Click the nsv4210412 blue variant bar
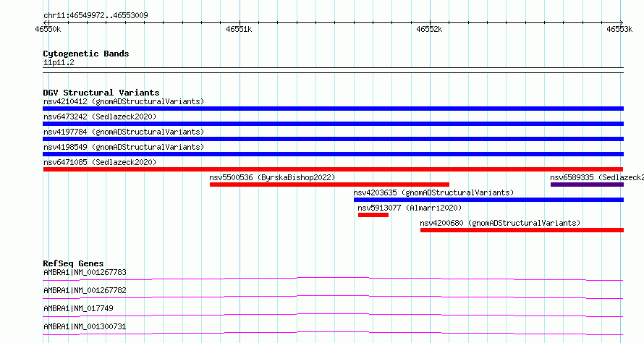Screen dimensions: 644x343 (333, 109)
